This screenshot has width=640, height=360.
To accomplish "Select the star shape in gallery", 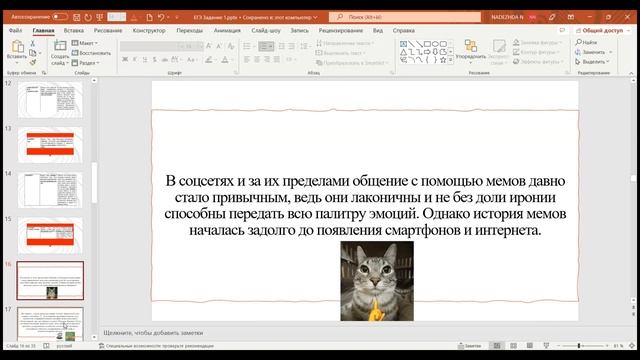I will [x=443, y=60].
